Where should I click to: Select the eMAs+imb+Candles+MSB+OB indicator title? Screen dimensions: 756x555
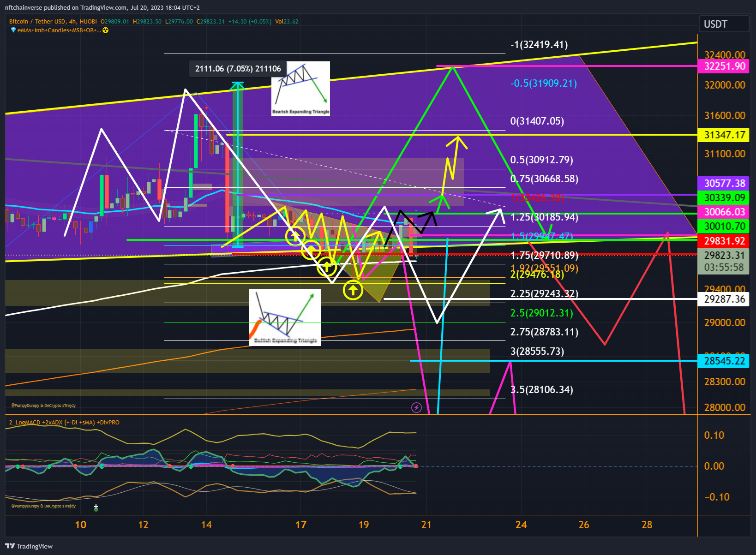(x=59, y=30)
